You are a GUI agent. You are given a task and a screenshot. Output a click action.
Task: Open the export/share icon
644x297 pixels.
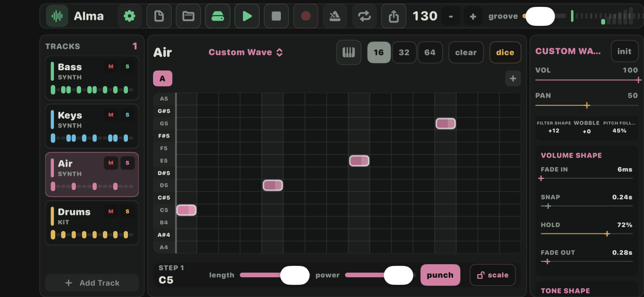(x=394, y=16)
